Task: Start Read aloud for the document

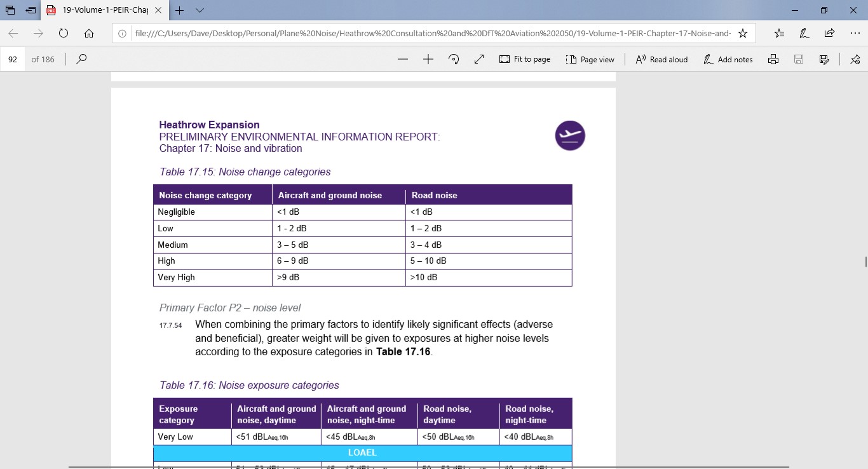Action: (x=661, y=59)
